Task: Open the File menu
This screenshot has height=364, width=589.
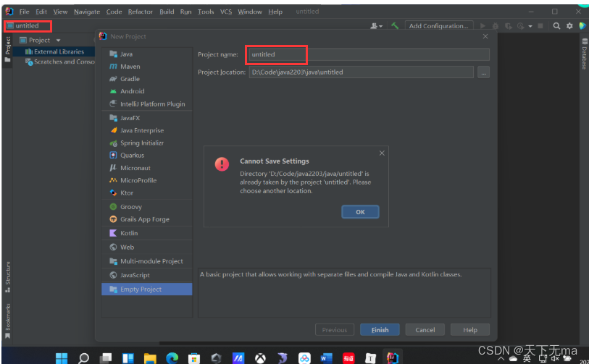Action: pos(24,12)
